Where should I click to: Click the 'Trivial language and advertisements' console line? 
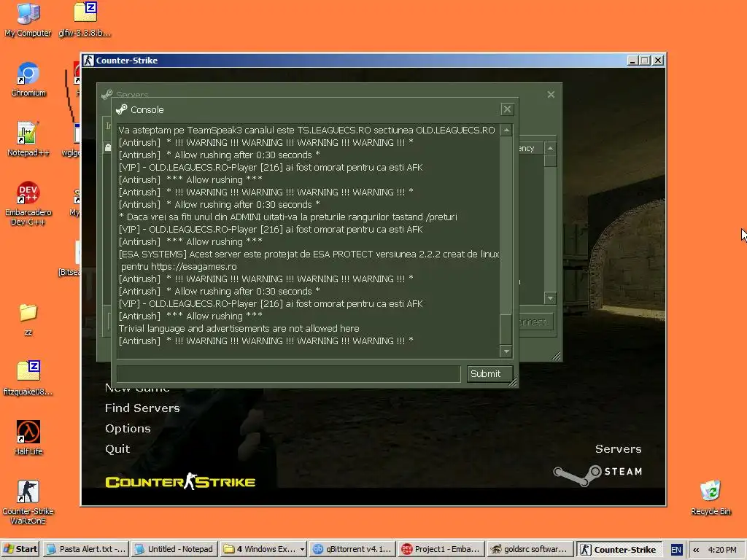click(x=239, y=329)
